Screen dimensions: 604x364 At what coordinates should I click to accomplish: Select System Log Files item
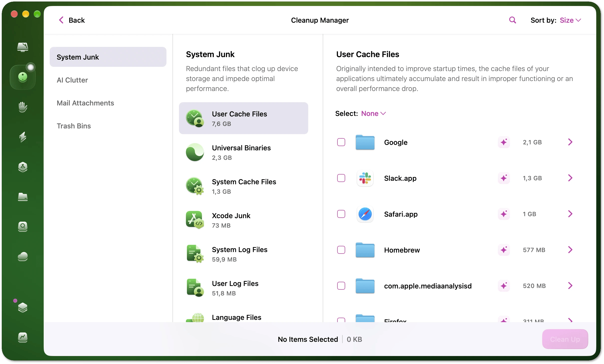click(x=244, y=254)
